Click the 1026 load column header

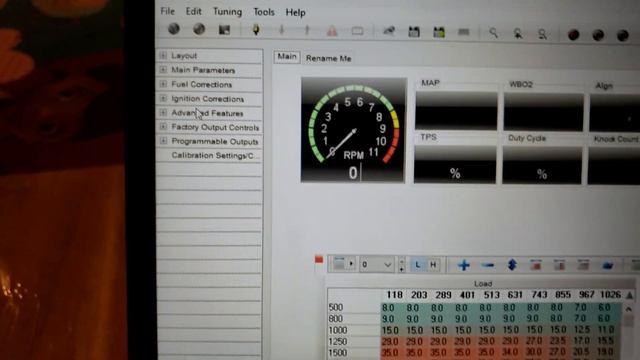tap(611, 295)
